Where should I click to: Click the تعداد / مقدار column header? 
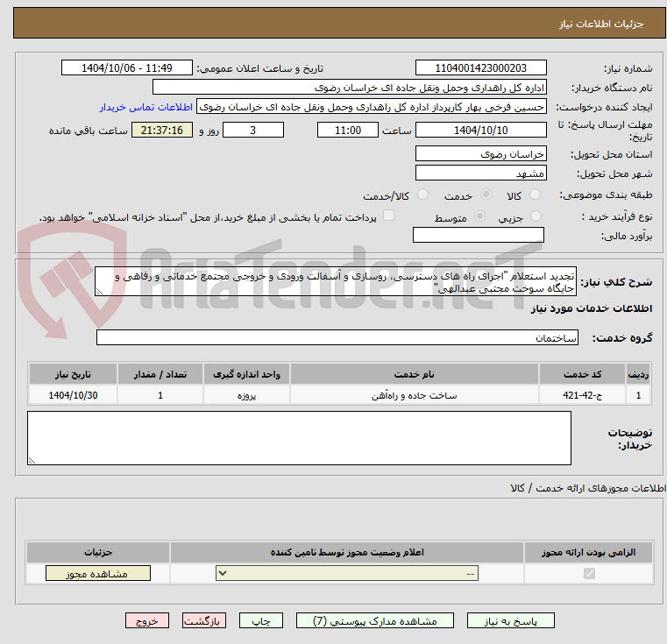click(x=160, y=374)
